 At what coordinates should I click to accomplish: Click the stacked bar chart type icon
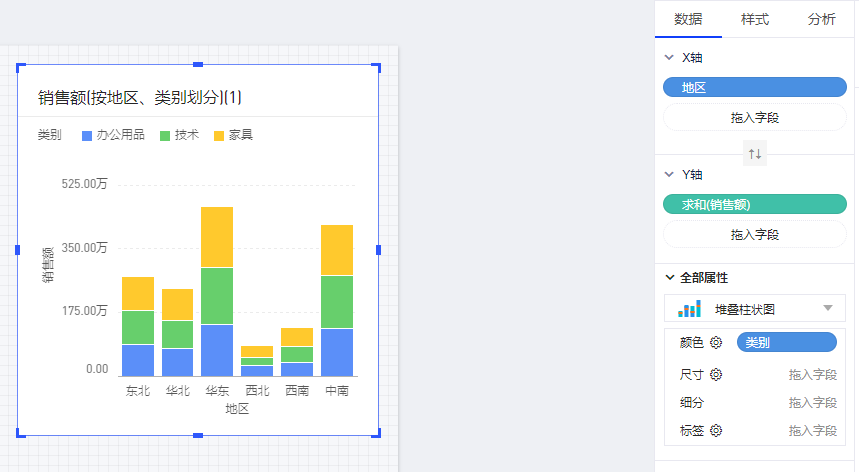pyautogui.click(x=689, y=309)
